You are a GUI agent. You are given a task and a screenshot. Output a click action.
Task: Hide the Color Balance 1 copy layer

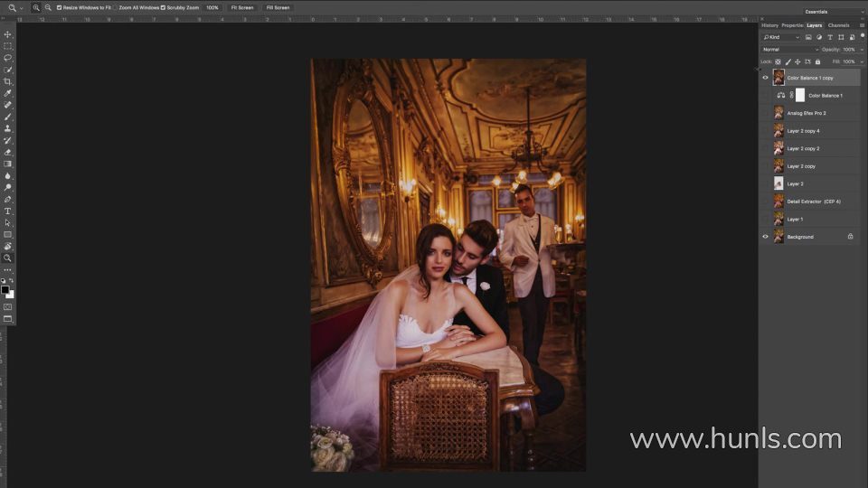click(x=765, y=78)
